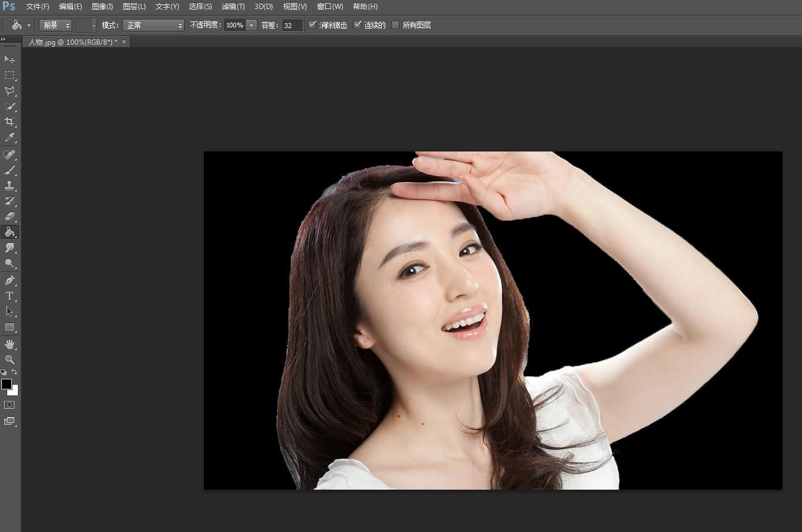Open the 编辑(E) menu

pos(70,7)
